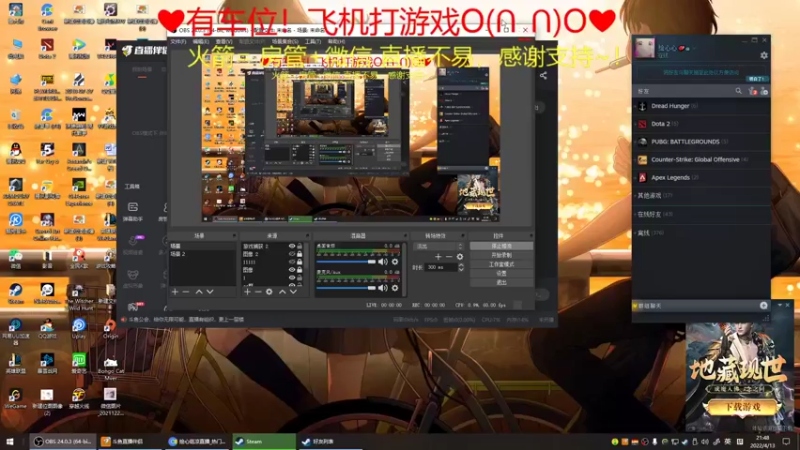
Task: Mute the 麦克风/Aux speaker icon
Action: point(383,288)
